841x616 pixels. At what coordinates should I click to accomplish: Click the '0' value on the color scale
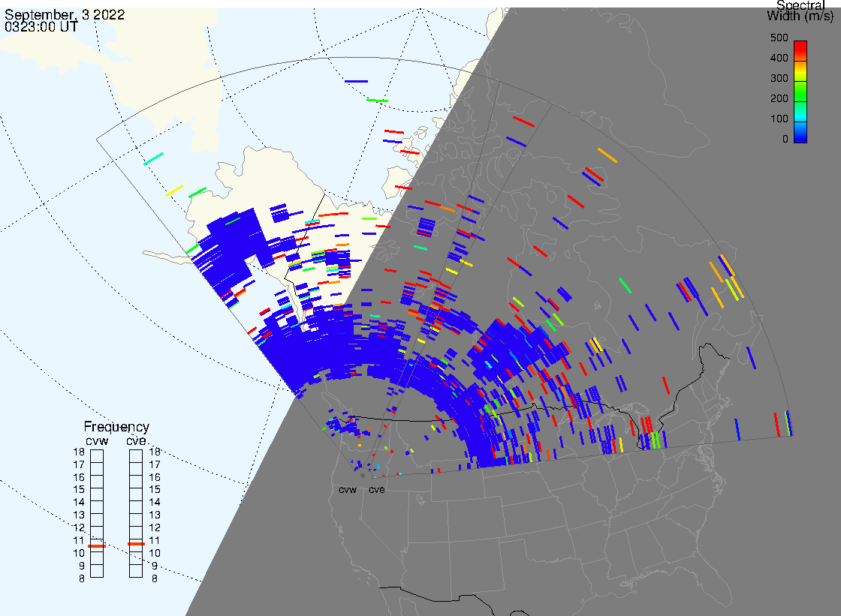pyautogui.click(x=785, y=140)
